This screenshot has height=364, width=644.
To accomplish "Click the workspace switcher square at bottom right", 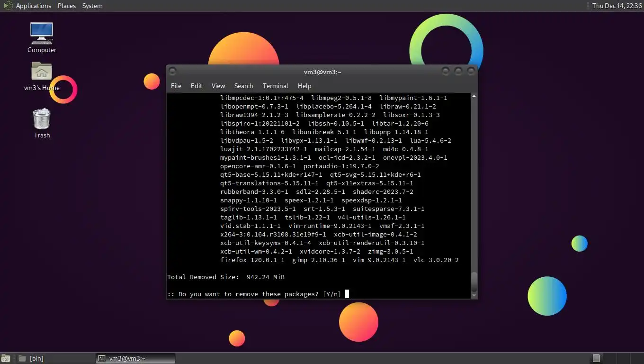I will pos(596,358).
